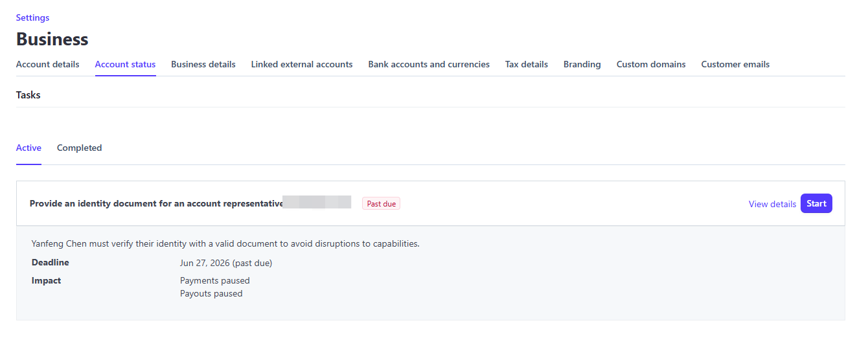The height and width of the screenshot is (358, 868).
Task: Click the Start button
Action: tap(816, 203)
